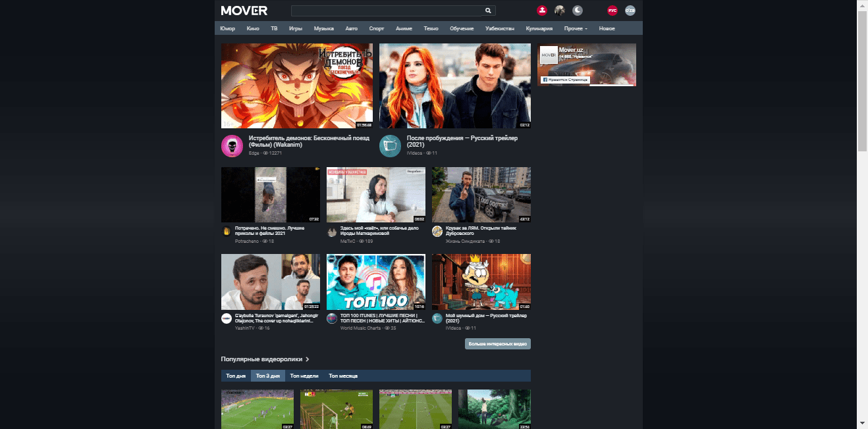Open the Юмор category
This screenshot has height=429, width=868.
228,29
